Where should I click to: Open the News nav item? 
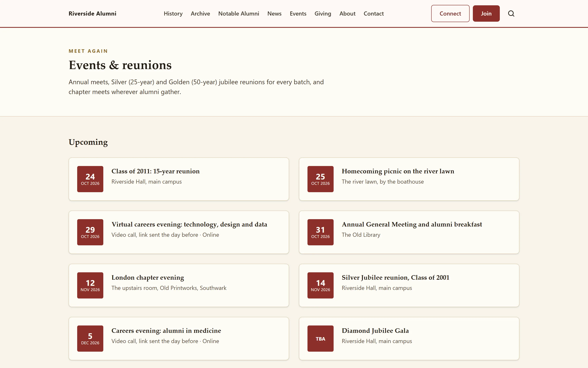click(274, 14)
